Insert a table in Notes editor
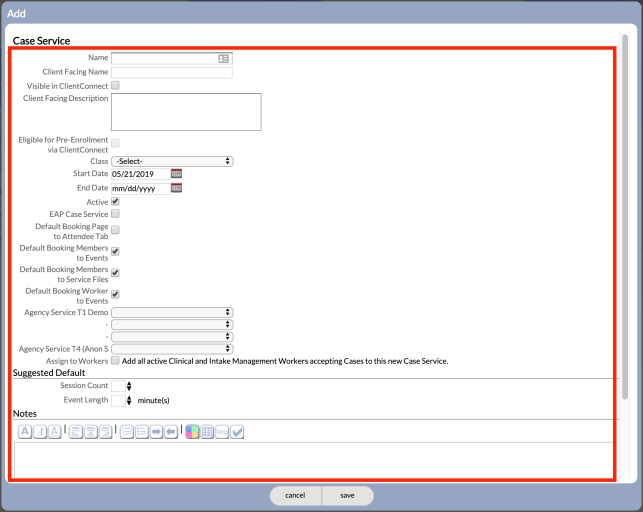Viewport: 643px width, 512px height. (207, 432)
